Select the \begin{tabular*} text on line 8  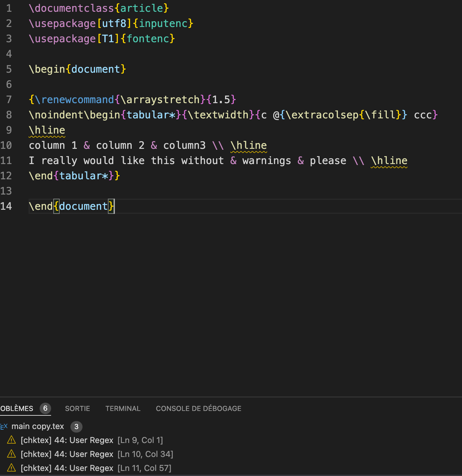coord(133,115)
